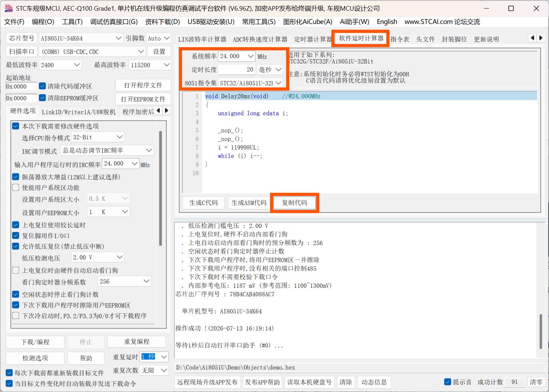Click the output log vertical scrollbar
The height and width of the screenshot is (392, 549).
[541, 331]
